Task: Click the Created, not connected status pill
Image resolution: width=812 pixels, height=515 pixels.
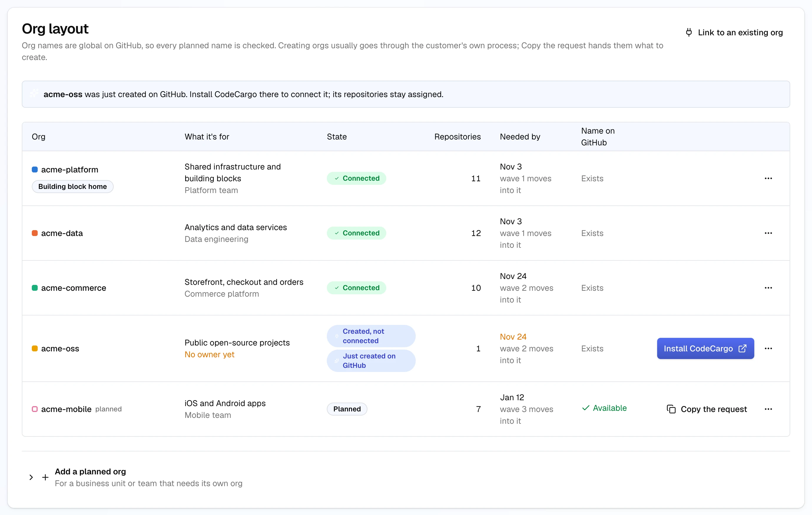Action: pyautogui.click(x=371, y=336)
